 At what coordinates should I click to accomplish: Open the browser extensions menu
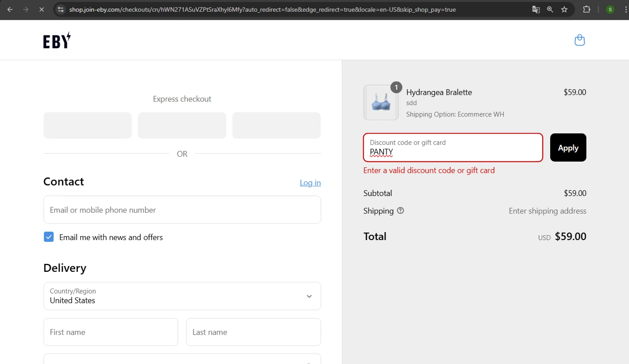coord(587,9)
